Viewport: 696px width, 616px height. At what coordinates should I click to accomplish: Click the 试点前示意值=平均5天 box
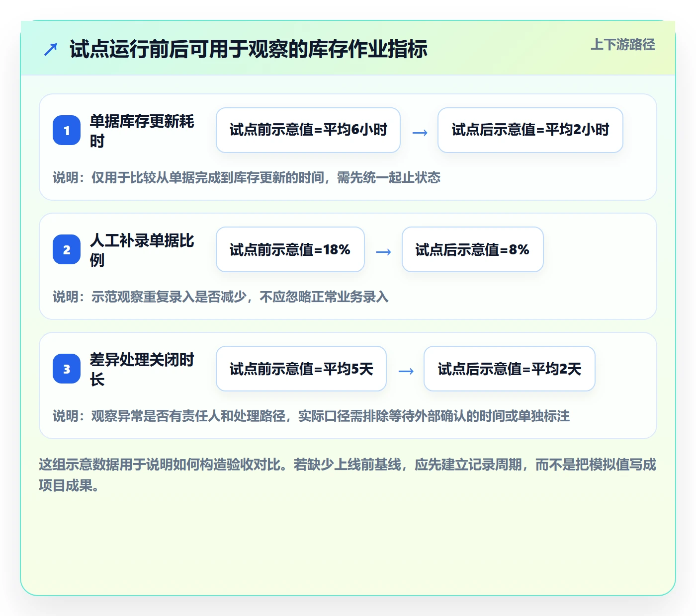point(301,369)
